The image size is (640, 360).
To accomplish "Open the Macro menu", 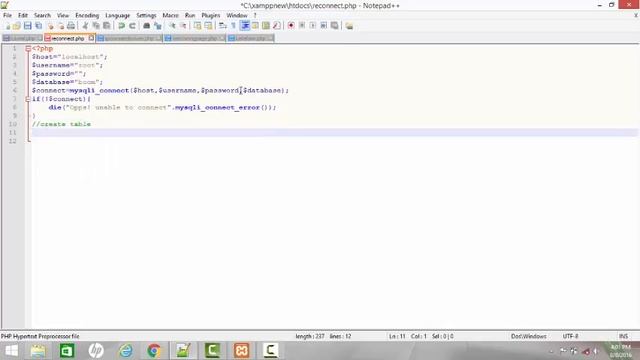I will click(170, 16).
